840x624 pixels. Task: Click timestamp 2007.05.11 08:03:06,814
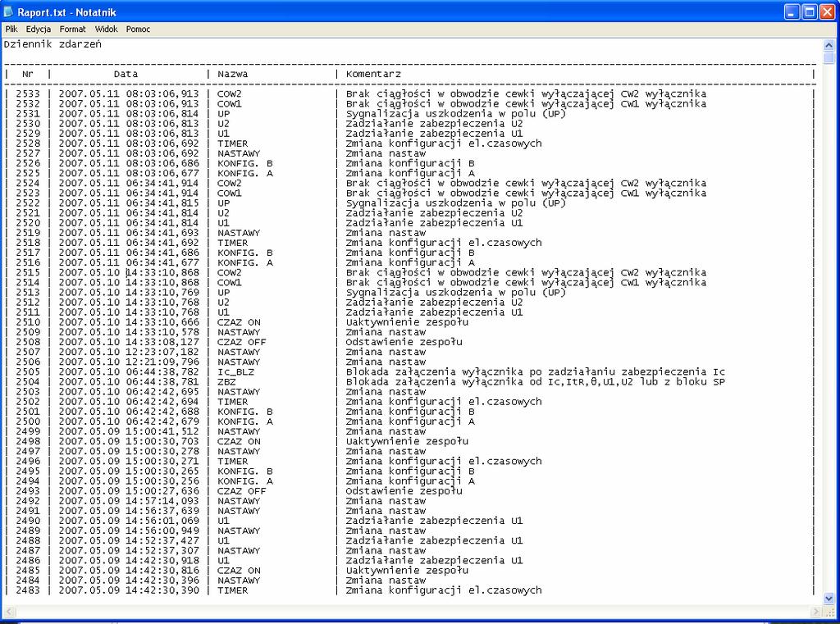tap(129, 113)
